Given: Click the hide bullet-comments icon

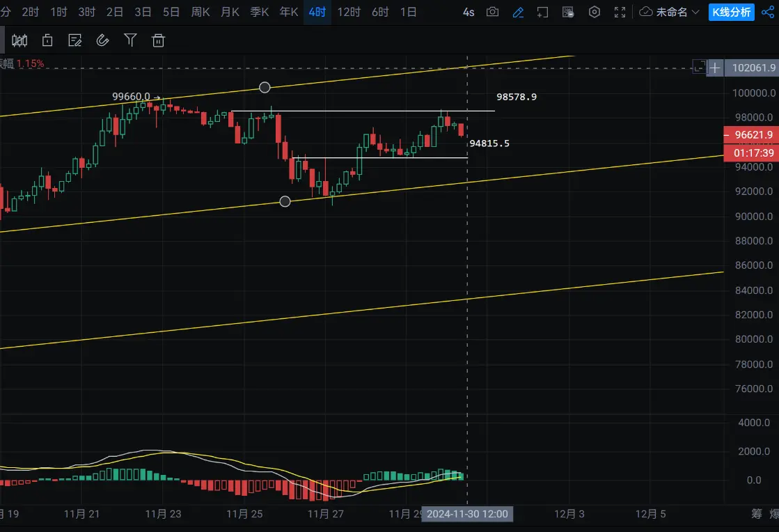Looking at the screenshot, I should coord(568,12).
